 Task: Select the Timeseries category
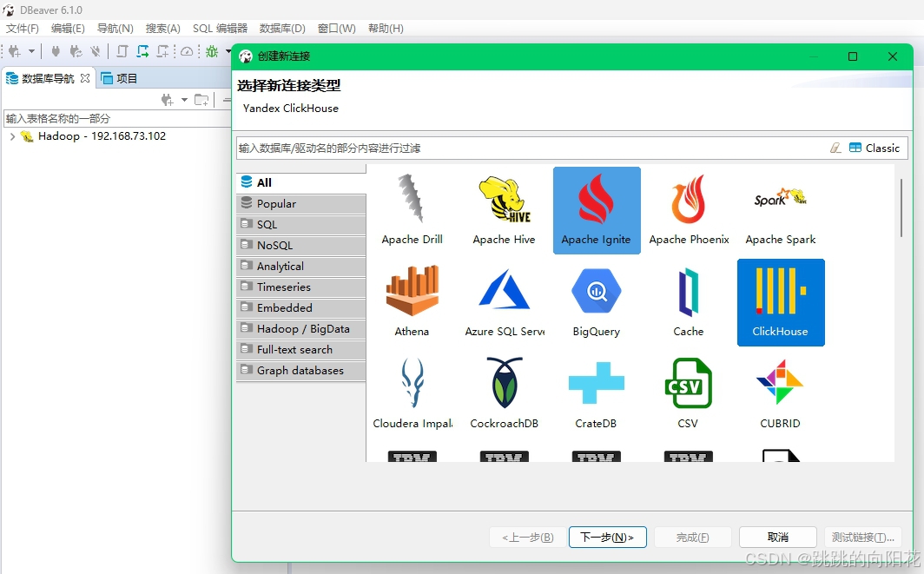click(301, 287)
